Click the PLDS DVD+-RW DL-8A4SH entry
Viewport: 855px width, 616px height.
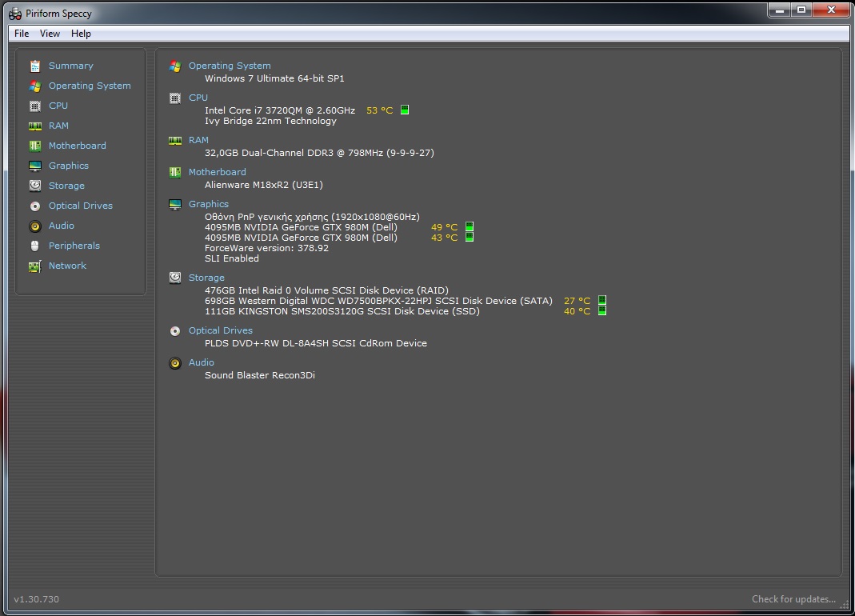coord(316,344)
